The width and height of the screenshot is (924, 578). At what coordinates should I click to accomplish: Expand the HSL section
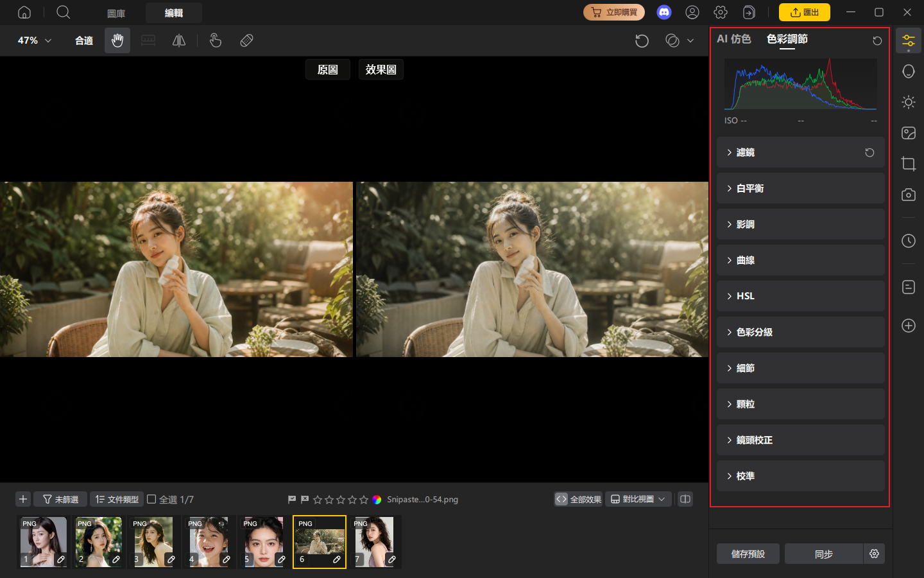pyautogui.click(x=801, y=297)
